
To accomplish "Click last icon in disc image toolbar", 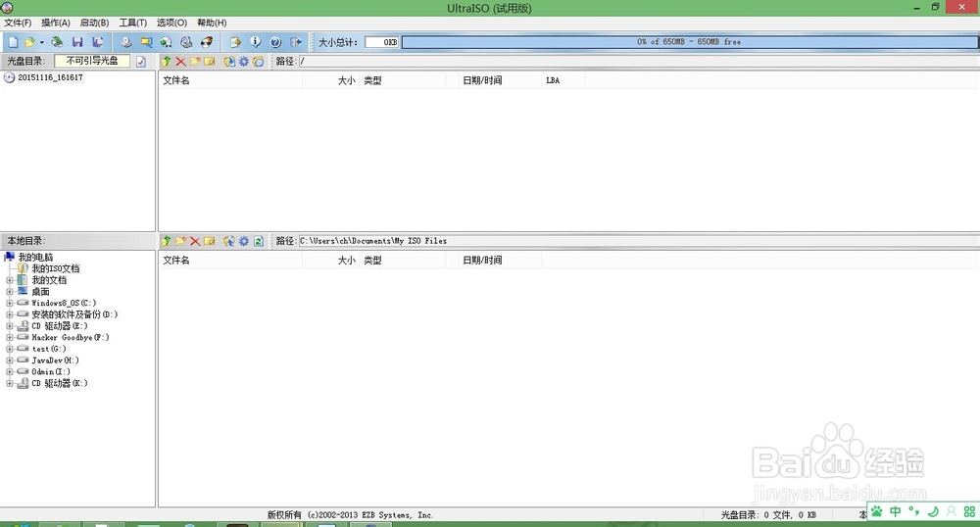I will [x=258, y=61].
